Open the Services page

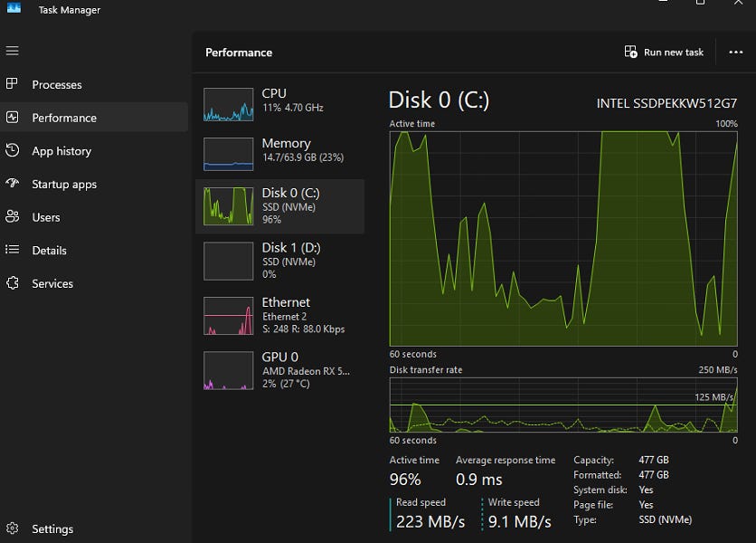pyautogui.click(x=52, y=283)
